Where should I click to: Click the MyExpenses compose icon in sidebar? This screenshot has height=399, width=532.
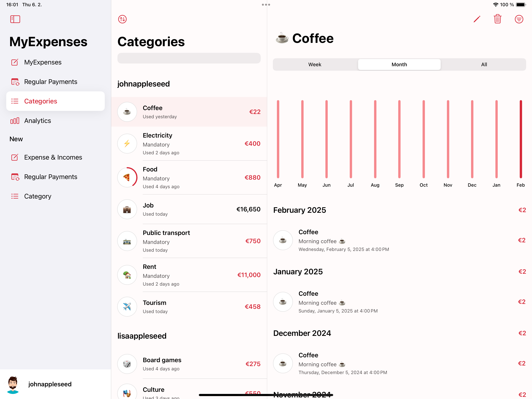tap(15, 62)
